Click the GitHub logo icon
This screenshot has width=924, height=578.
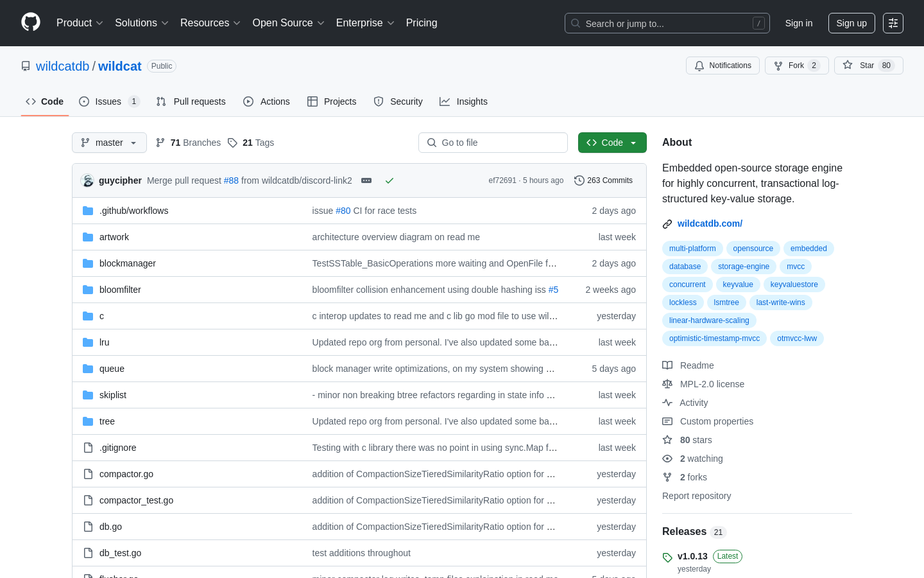tap(31, 22)
